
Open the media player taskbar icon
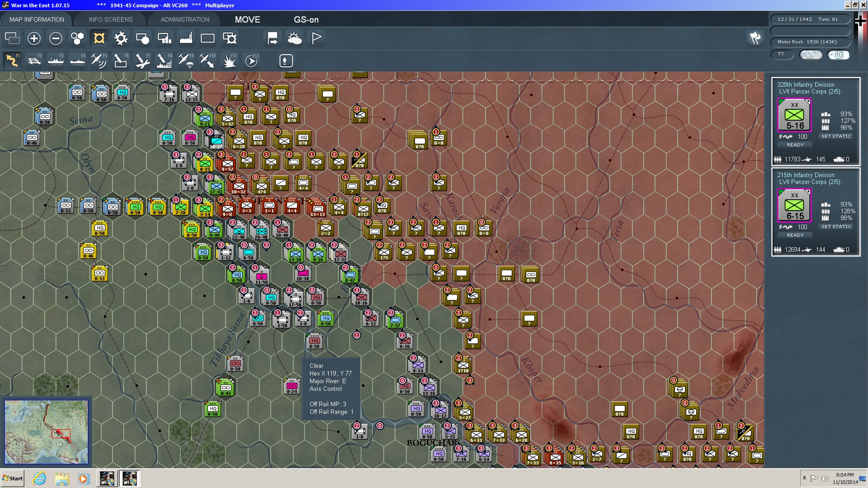pyautogui.click(x=84, y=479)
